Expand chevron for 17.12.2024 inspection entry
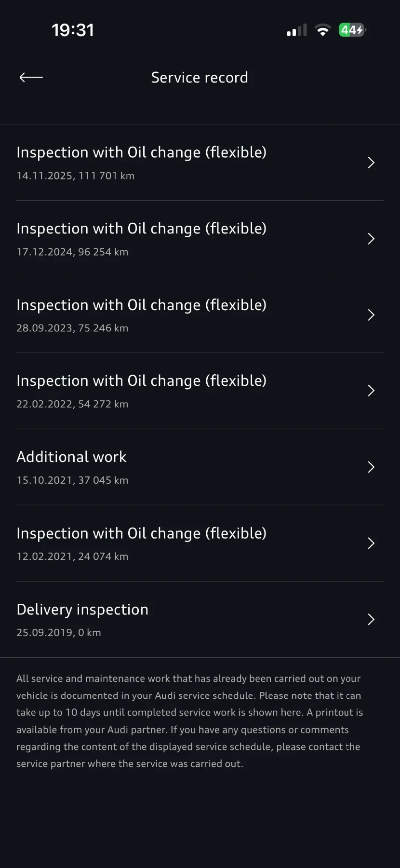 point(371,239)
